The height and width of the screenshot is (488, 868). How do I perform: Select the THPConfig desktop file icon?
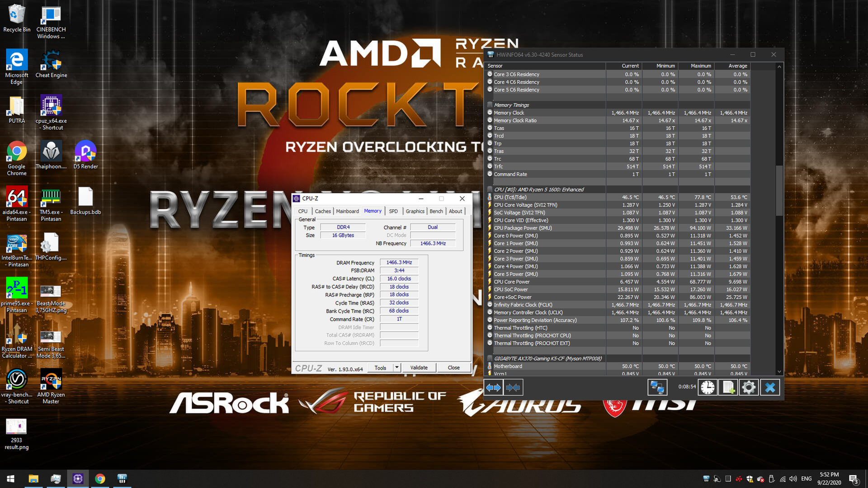point(51,247)
